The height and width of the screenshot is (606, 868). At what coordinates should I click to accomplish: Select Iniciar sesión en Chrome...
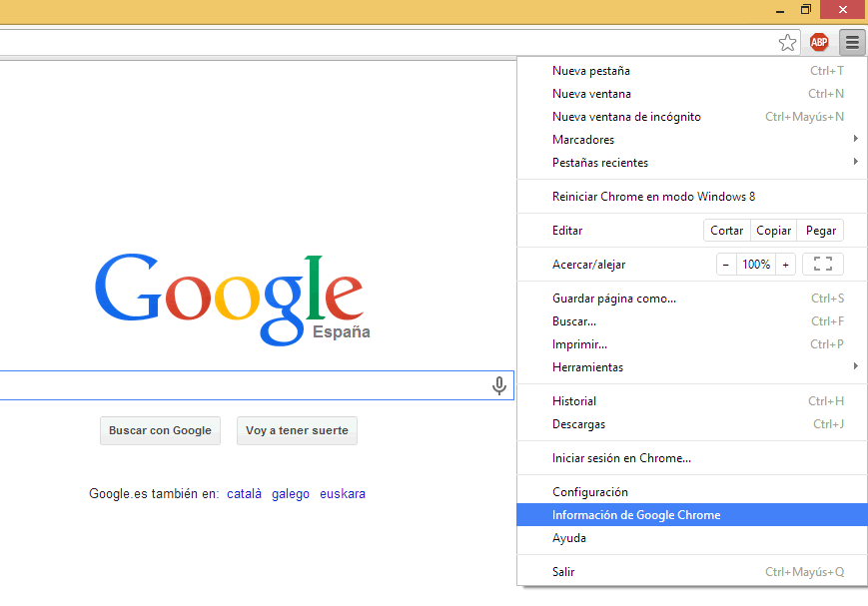(x=692, y=458)
